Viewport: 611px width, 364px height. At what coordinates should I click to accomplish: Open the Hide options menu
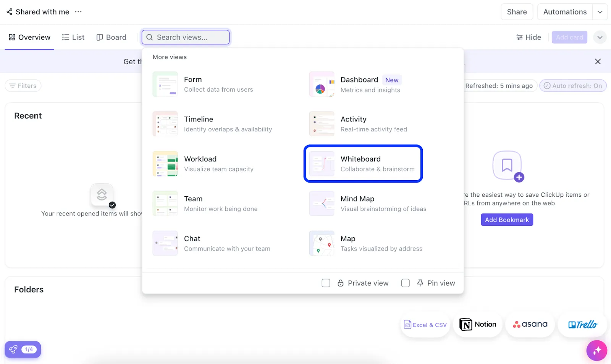pyautogui.click(x=529, y=37)
